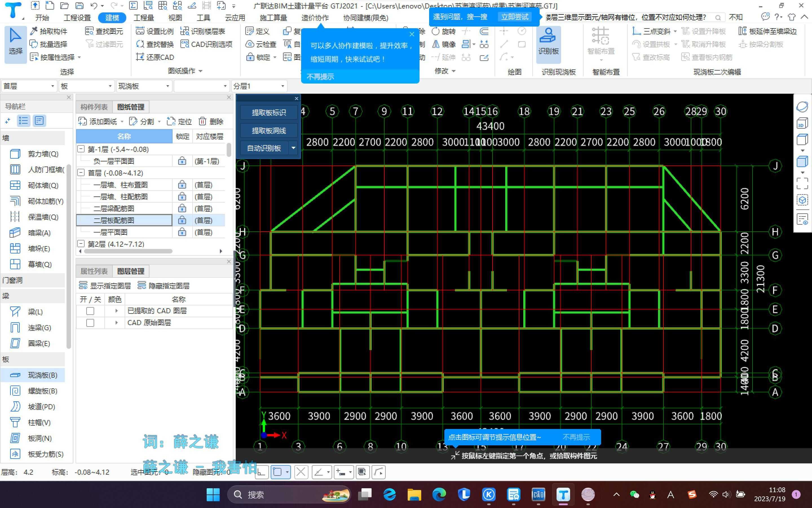Open the 工程量 ribbon tab
The height and width of the screenshot is (508, 812).
point(144,17)
